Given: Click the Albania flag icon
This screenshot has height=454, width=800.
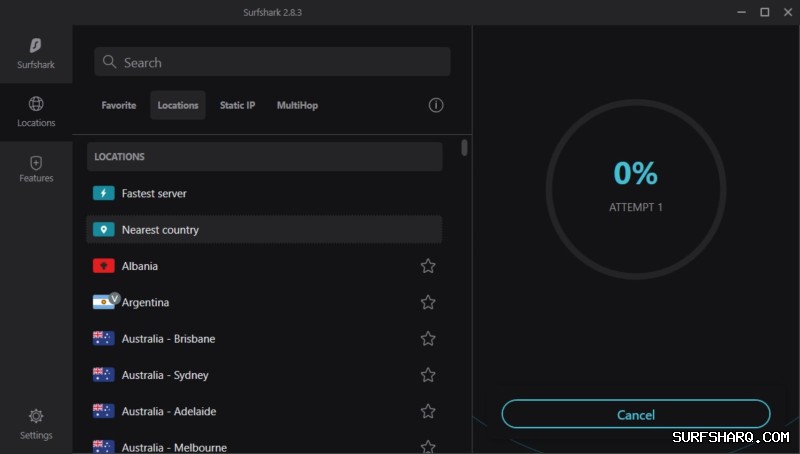Looking at the screenshot, I should 104,266.
